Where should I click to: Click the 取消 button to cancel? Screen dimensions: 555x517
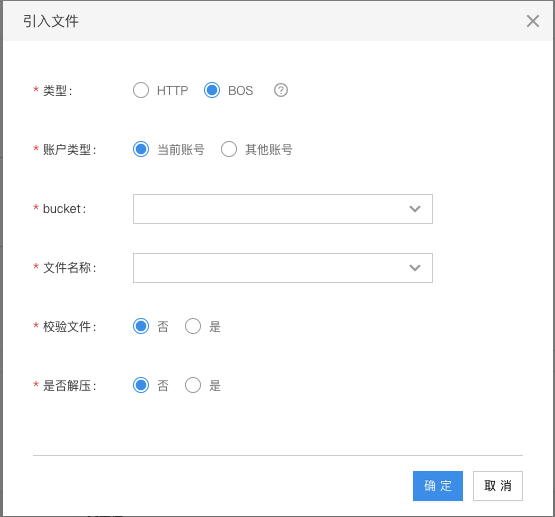pyautogui.click(x=498, y=486)
